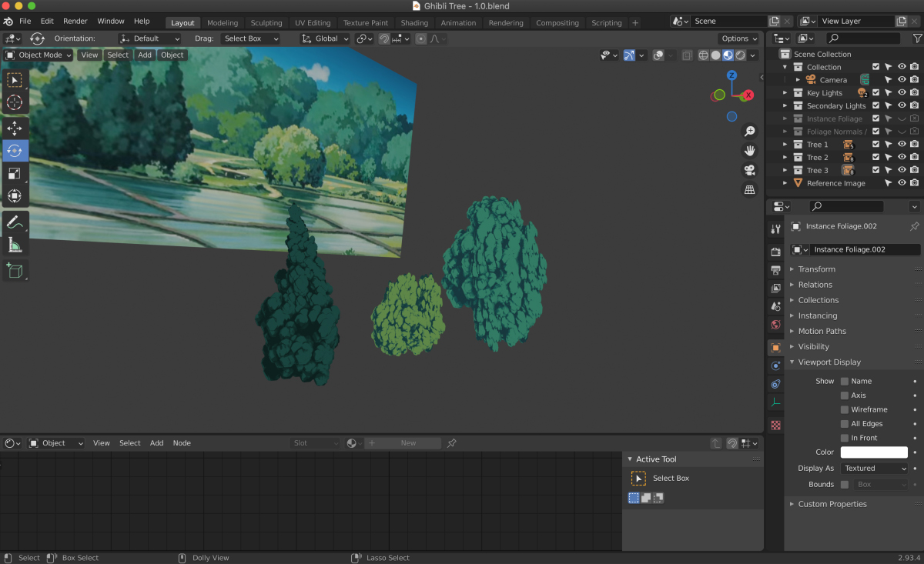The width and height of the screenshot is (924, 564).
Task: Open the Tool properties tab
Action: coord(775,229)
